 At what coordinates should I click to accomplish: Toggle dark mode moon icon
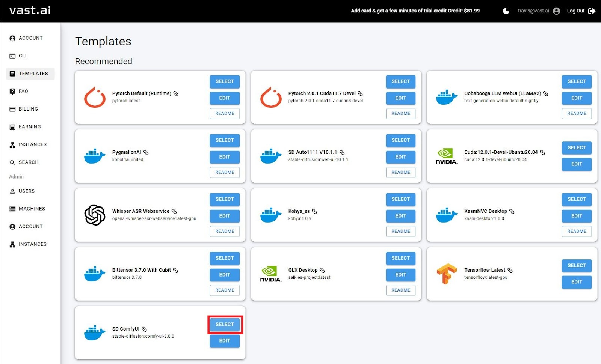point(506,11)
